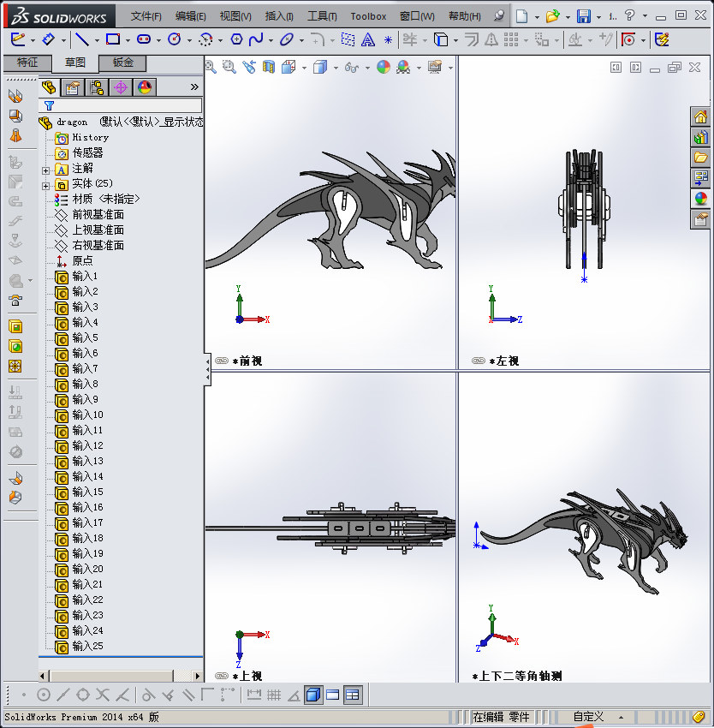Screen dimensions: 714x728
Task: Open the DisplayManager color ball tab
Action: tap(144, 87)
